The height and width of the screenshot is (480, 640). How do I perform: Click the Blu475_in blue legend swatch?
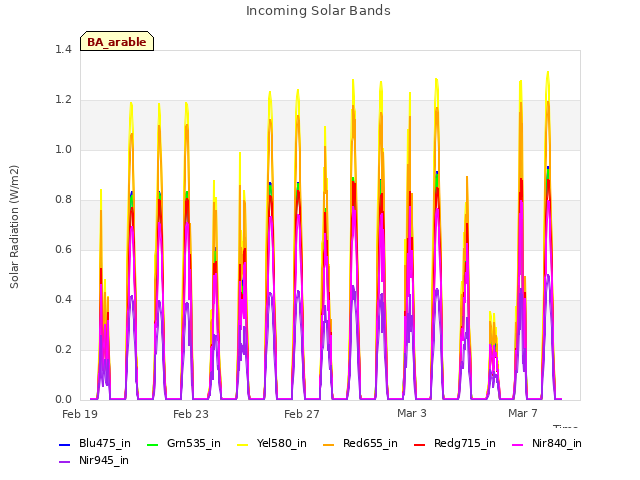click(65, 444)
